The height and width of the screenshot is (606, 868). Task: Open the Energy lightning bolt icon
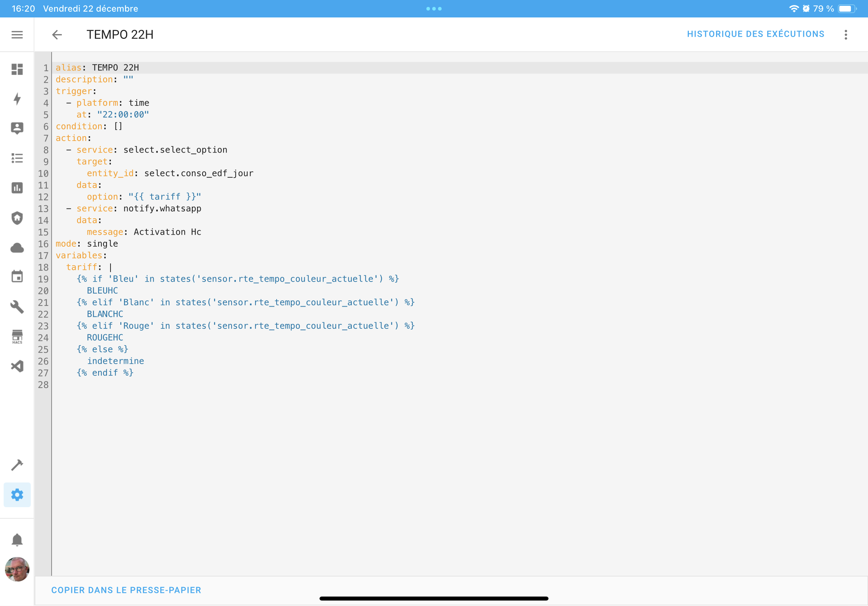point(17,99)
